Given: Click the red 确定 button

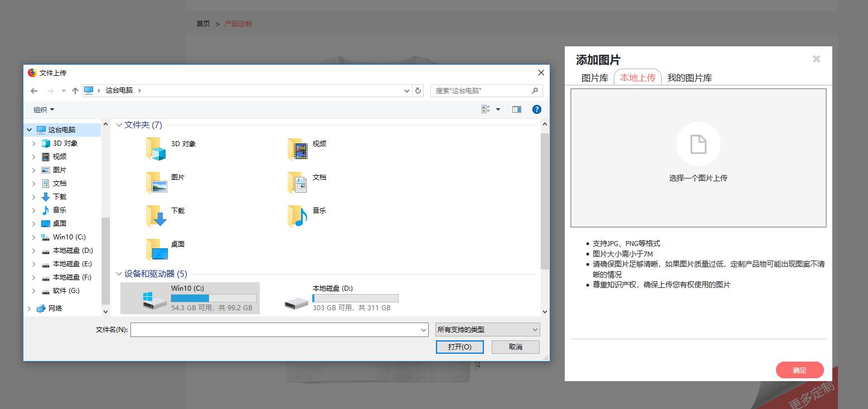Looking at the screenshot, I should pos(800,370).
